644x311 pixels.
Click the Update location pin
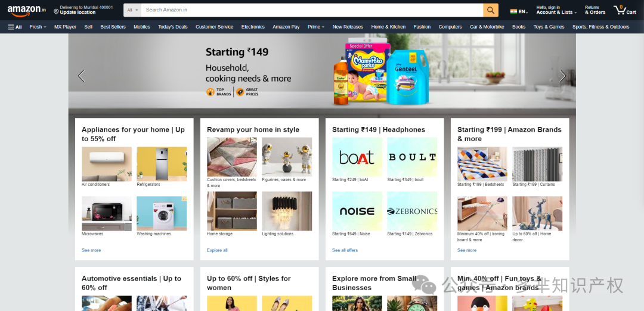[x=56, y=12]
